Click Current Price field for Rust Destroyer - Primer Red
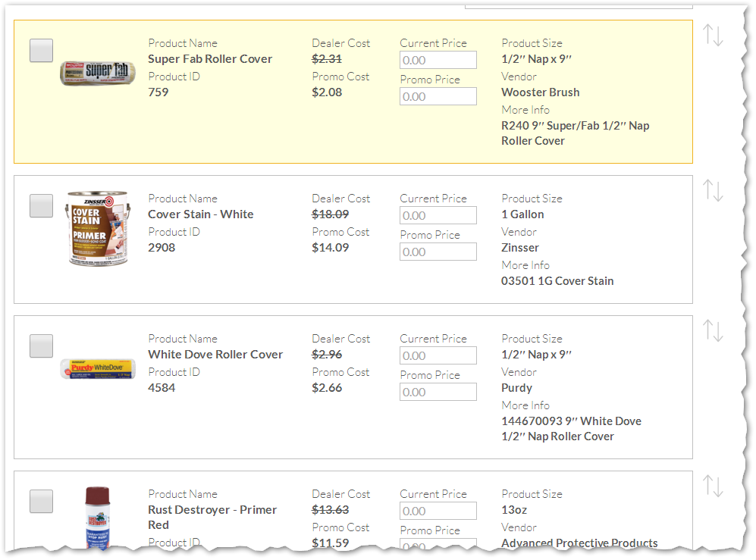 [x=438, y=511]
